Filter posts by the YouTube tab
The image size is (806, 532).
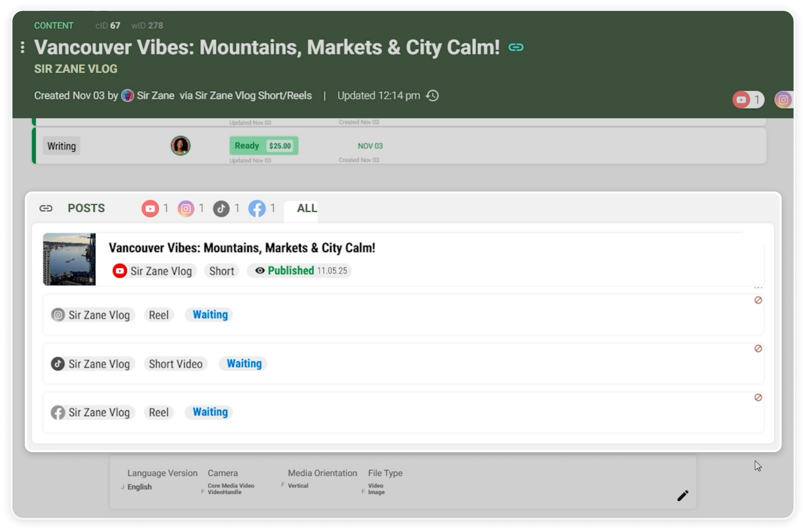(150, 208)
